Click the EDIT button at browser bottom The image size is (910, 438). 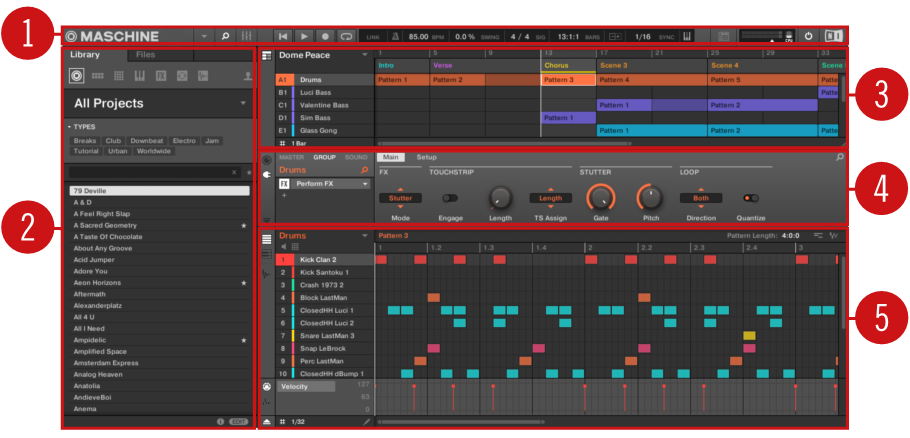tap(239, 422)
